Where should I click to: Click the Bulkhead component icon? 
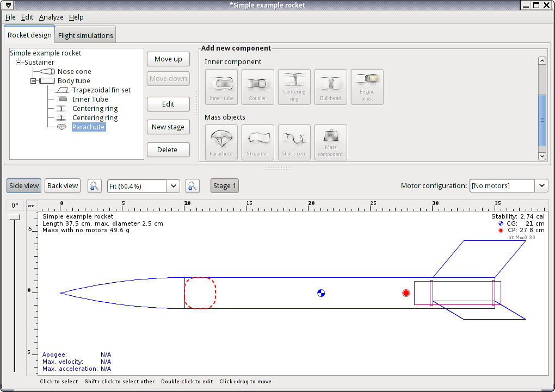coord(330,86)
